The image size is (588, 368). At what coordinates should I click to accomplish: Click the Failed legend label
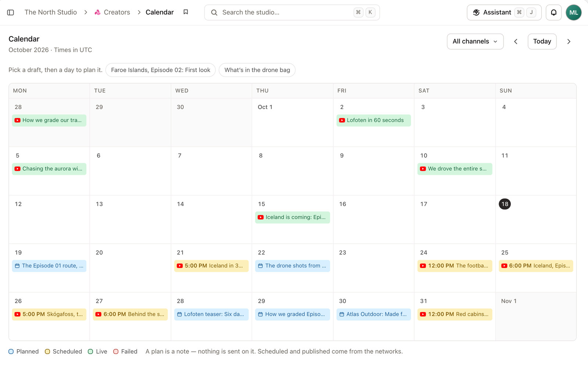pos(129,352)
